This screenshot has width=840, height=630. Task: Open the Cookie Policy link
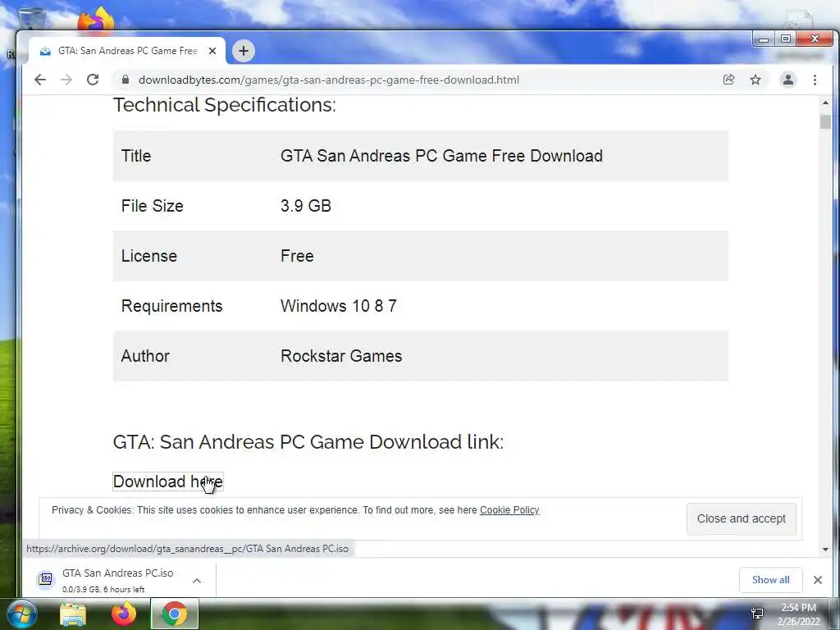coord(509,510)
